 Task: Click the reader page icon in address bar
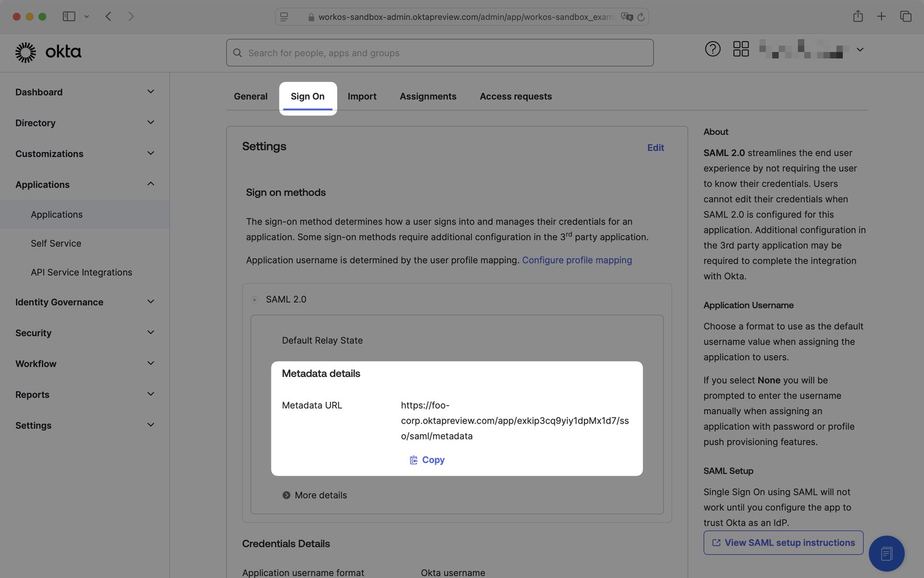tap(284, 17)
